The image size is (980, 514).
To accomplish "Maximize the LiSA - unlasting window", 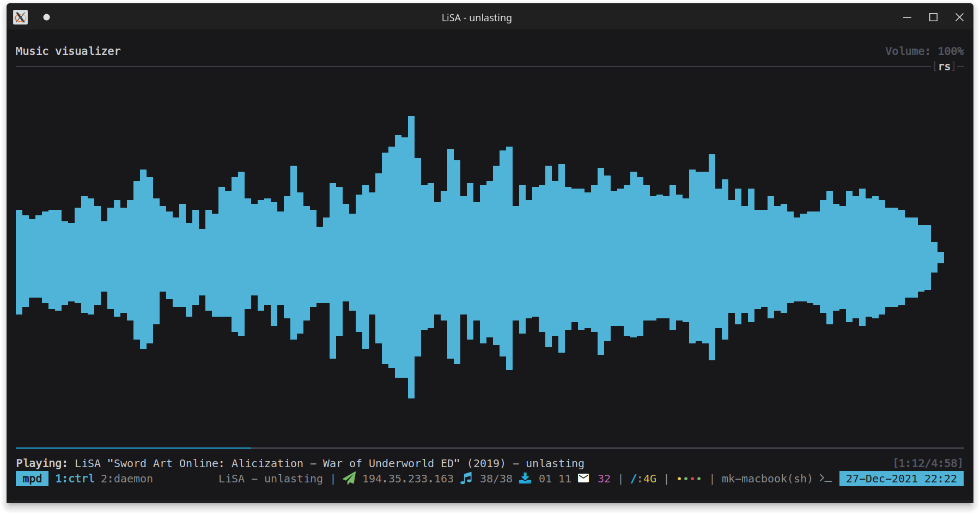I will (933, 17).
